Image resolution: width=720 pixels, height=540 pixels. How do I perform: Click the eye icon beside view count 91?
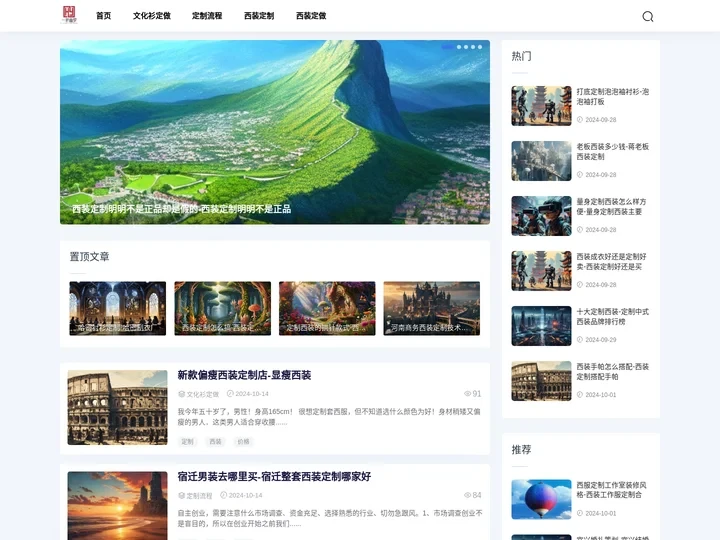[467, 394]
